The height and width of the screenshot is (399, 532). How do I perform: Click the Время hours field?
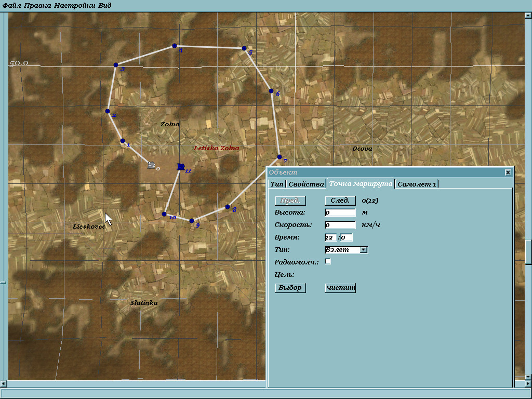(330, 237)
